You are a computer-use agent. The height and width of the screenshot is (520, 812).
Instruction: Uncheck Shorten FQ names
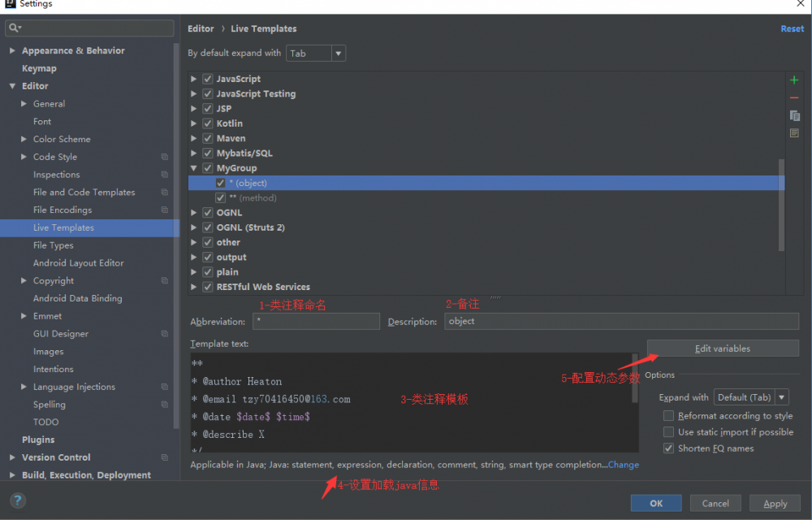pos(669,448)
